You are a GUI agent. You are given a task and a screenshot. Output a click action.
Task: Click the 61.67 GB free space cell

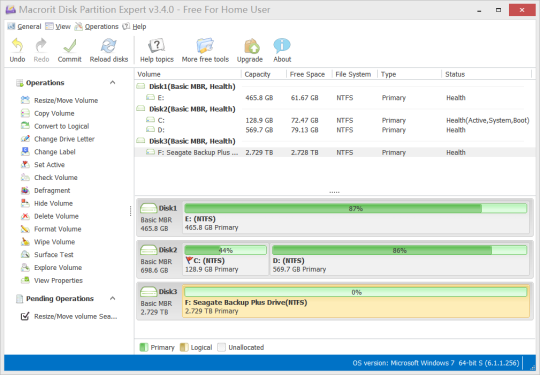(304, 98)
